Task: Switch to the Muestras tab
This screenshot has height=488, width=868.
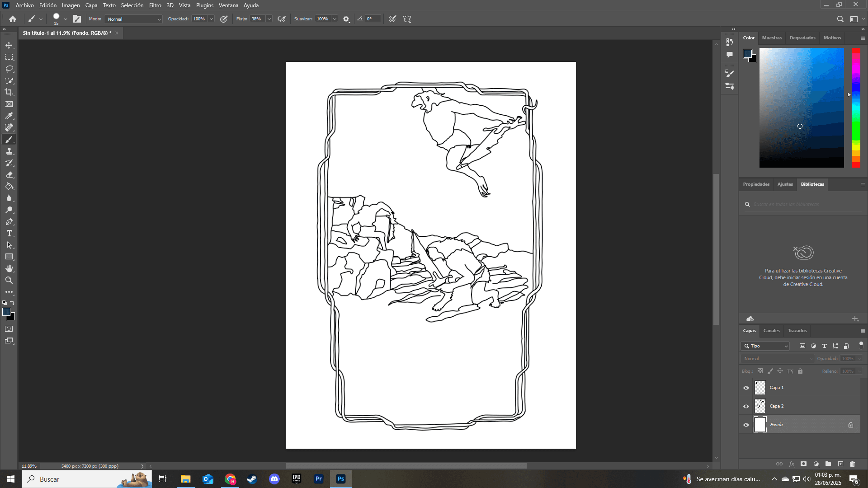Action: pyautogui.click(x=771, y=38)
